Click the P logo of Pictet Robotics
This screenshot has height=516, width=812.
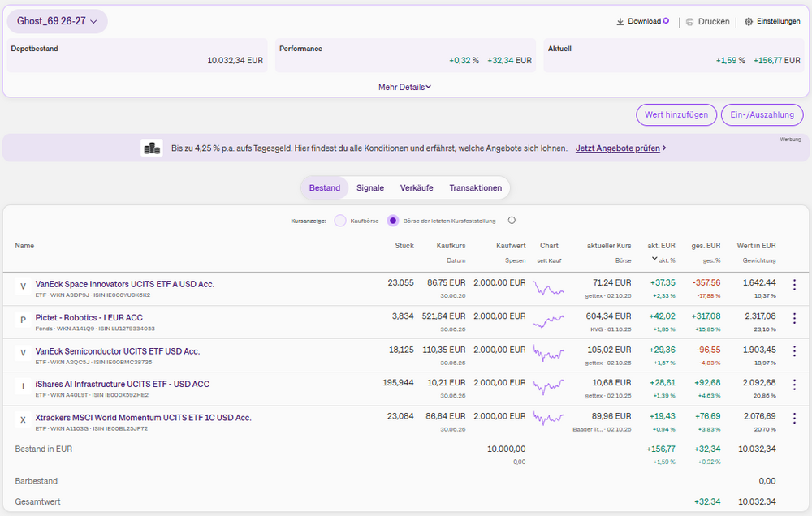23,320
